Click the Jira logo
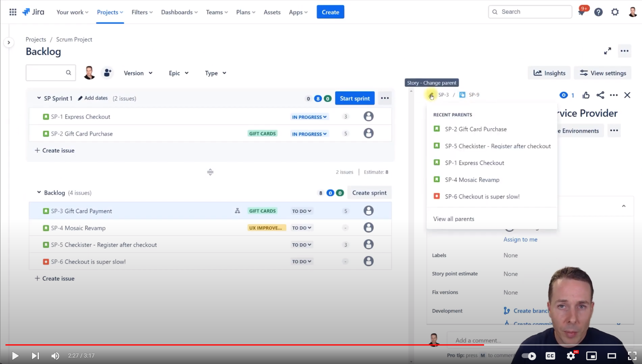Image resolution: width=642 pixels, height=364 pixels. [33, 12]
